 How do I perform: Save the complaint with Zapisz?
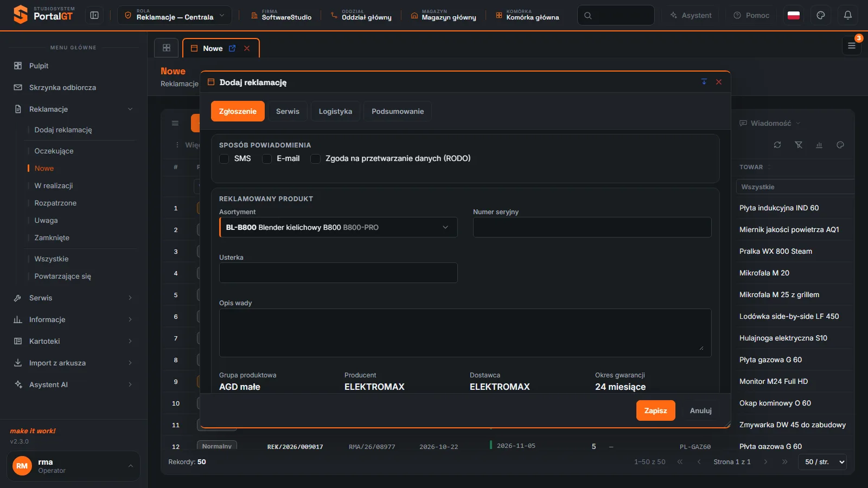coord(656,410)
